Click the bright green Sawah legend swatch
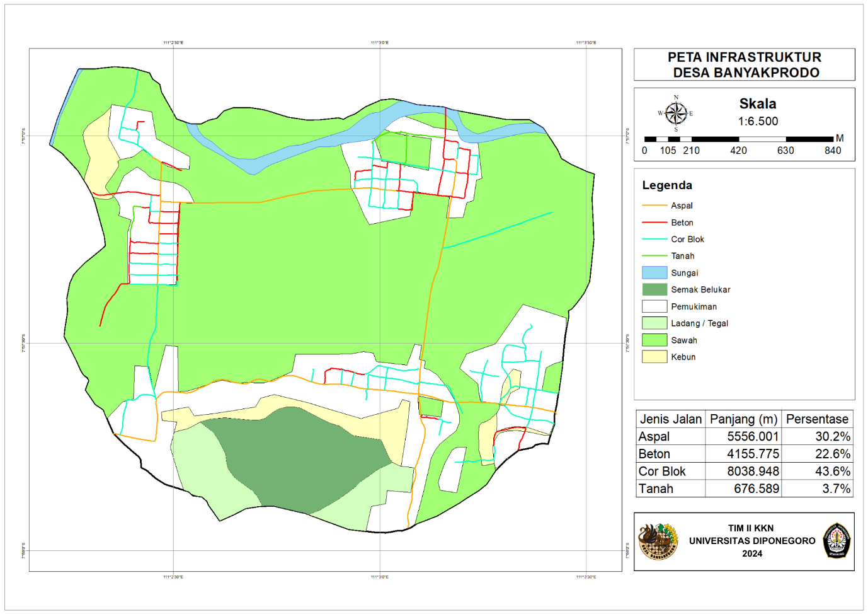 [x=654, y=340]
